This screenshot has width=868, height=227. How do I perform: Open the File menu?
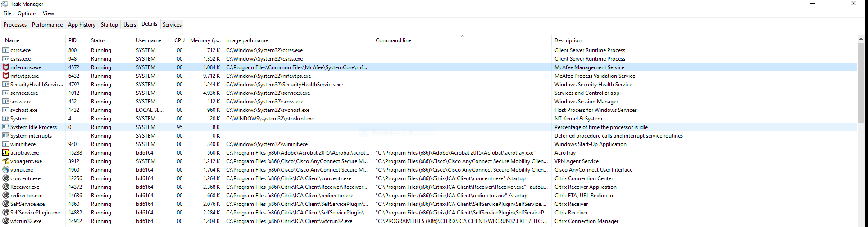(x=7, y=13)
